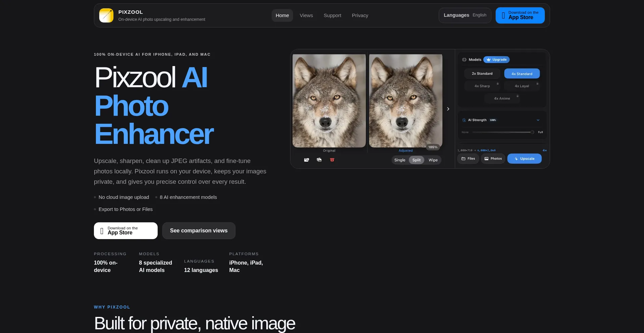Open the Languages English dropdown
The image size is (644, 333).
pyautogui.click(x=465, y=15)
